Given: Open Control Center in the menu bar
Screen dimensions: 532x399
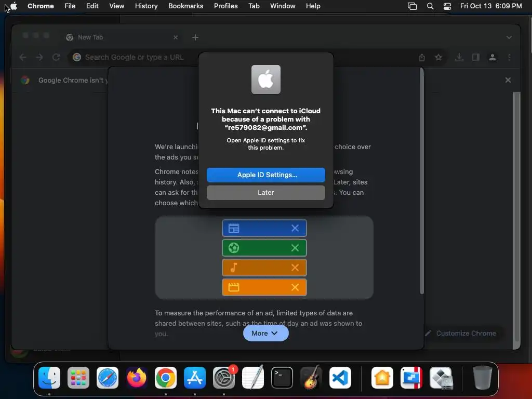Looking at the screenshot, I should [447, 6].
